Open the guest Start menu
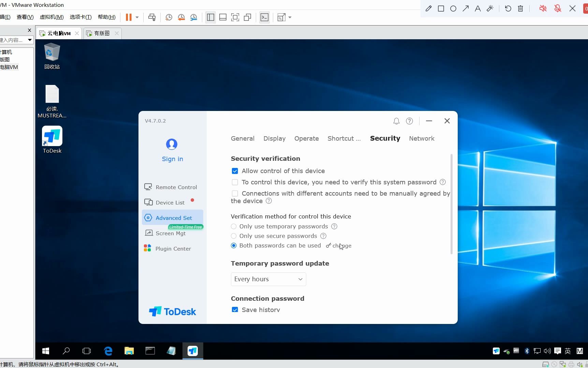 coord(45,351)
